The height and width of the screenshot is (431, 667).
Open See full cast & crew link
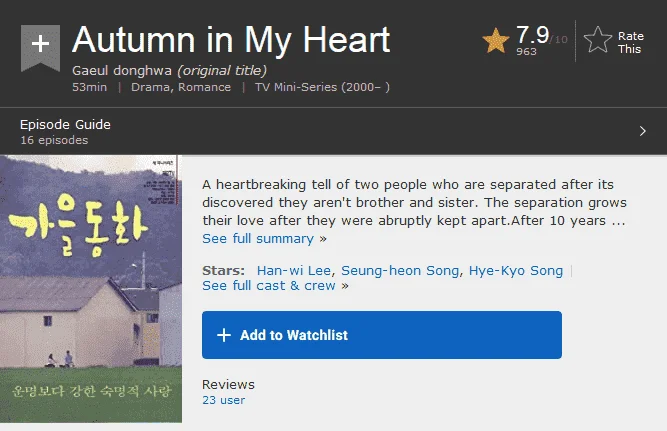click(275, 285)
